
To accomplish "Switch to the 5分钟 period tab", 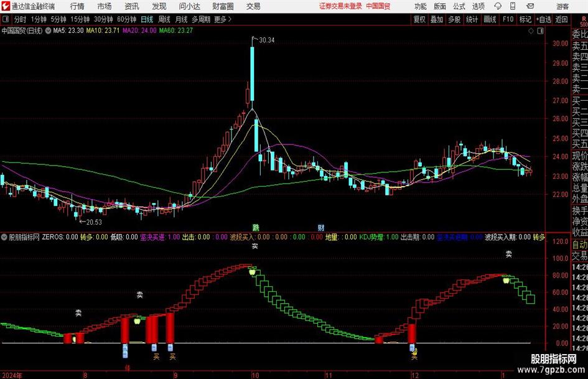I will [x=58, y=19].
